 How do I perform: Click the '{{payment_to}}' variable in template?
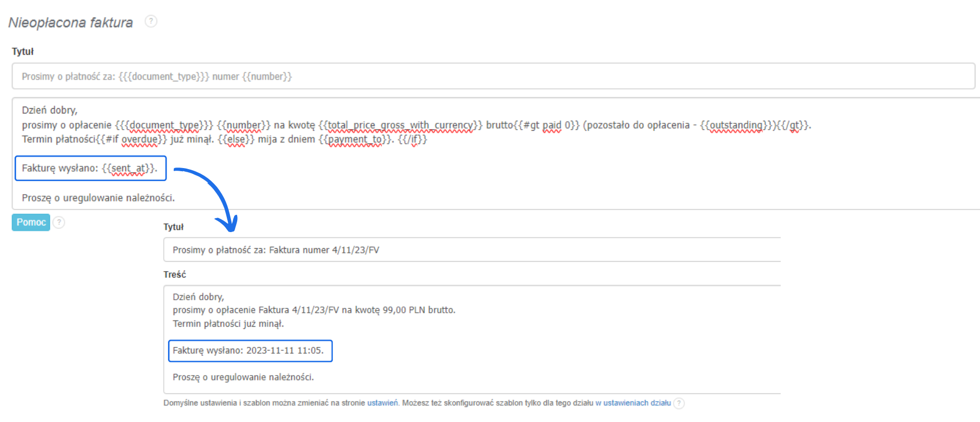[354, 139]
